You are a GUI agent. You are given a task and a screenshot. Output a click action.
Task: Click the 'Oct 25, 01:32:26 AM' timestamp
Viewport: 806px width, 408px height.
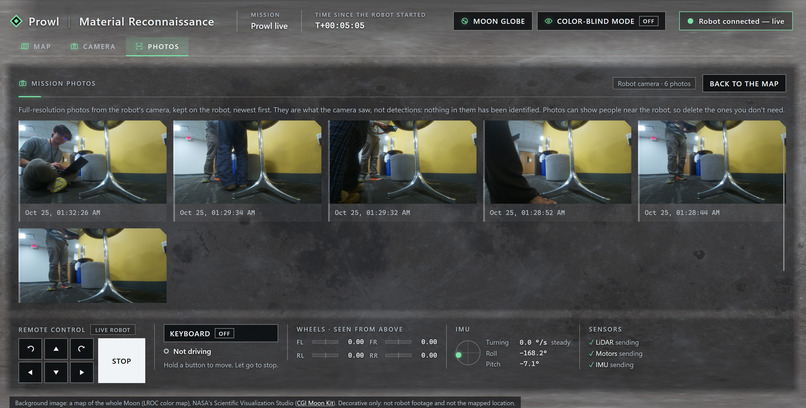tap(62, 212)
